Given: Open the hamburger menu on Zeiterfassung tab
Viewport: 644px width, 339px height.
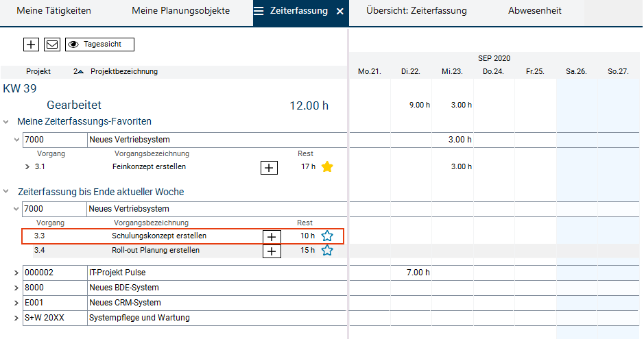Looking at the screenshot, I should pyautogui.click(x=259, y=11).
